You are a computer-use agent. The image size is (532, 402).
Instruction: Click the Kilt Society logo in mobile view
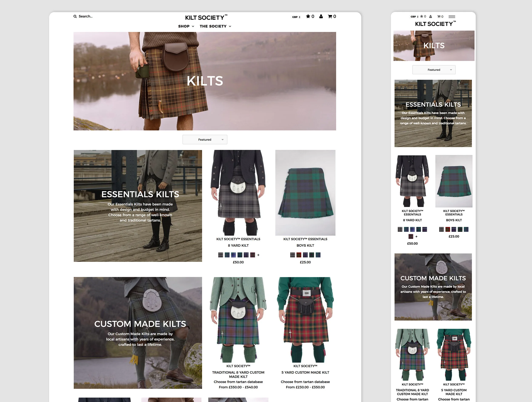(435, 24)
